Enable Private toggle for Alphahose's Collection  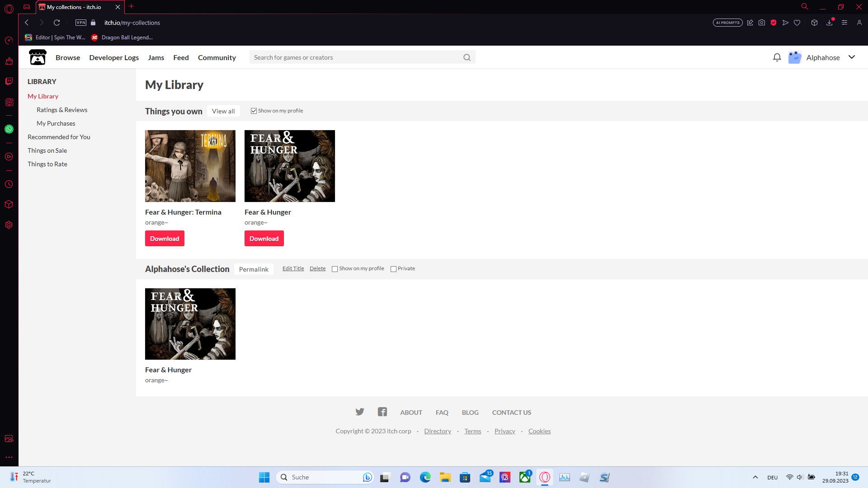[393, 269]
